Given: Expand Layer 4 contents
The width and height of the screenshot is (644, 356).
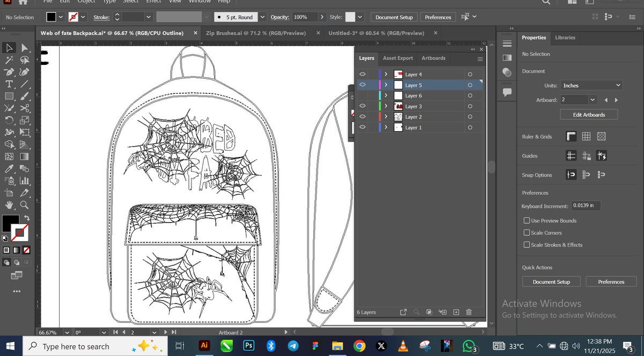Looking at the screenshot, I should [x=386, y=75].
